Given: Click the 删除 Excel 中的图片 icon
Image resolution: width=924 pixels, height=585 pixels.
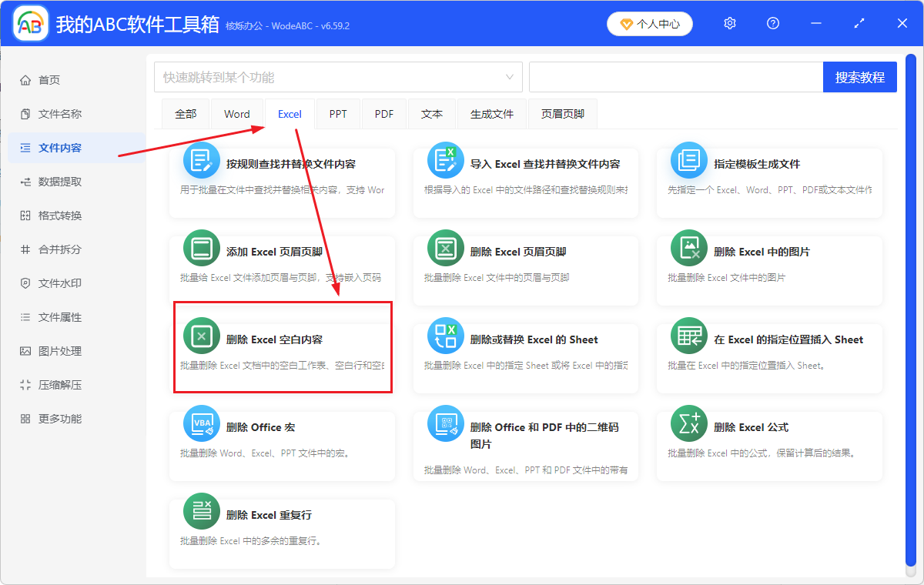Looking at the screenshot, I should click(x=688, y=248).
